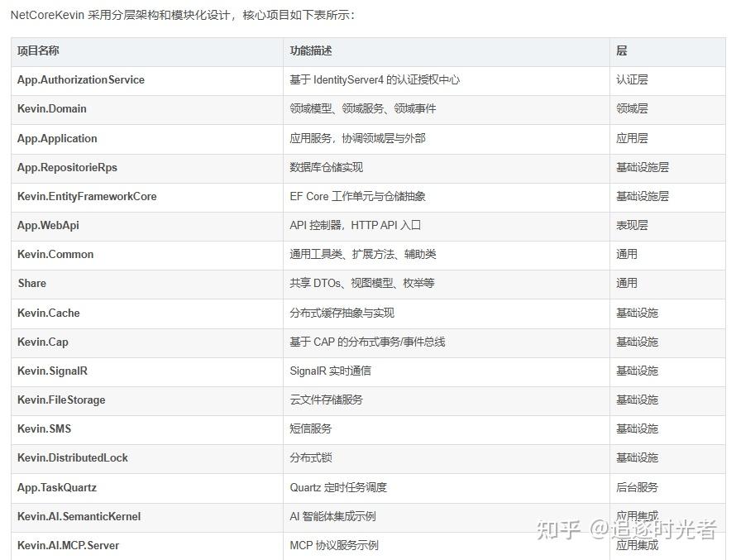Click the MCP 协议服务示例 description
Viewport: 736px width, 560px height.
[334, 545]
